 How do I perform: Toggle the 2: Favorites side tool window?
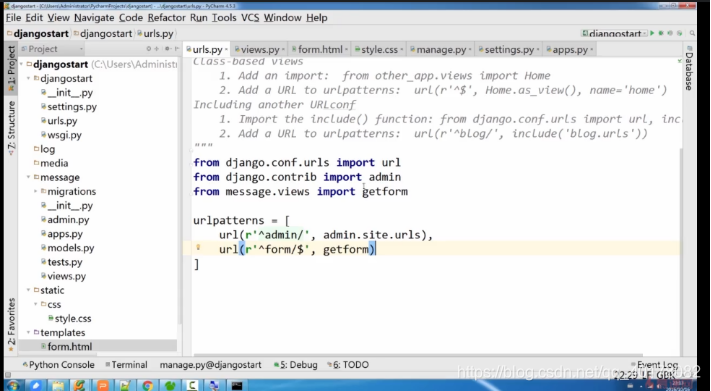(x=11, y=324)
